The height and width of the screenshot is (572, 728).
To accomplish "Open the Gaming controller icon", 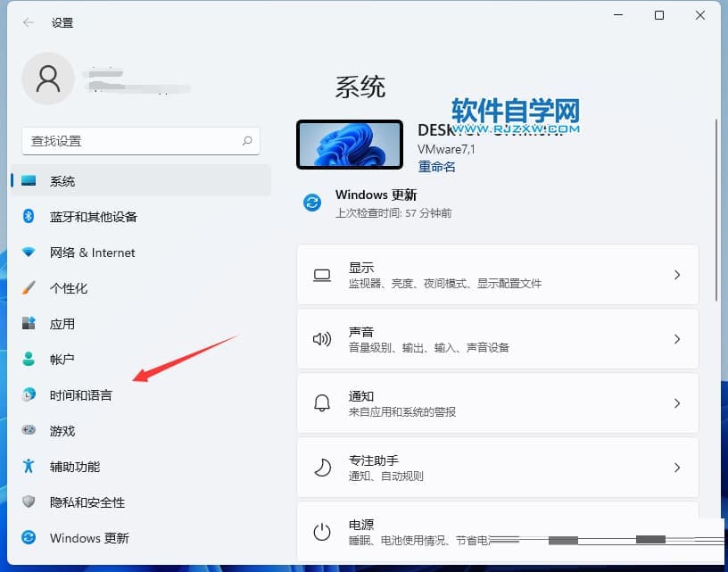I will [29, 431].
